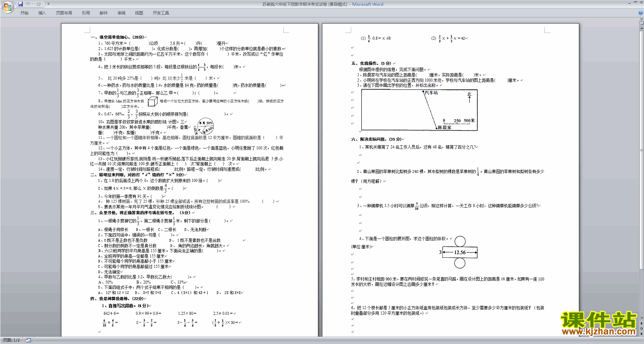Click the vertical scrollbar thumb

coord(642,150)
